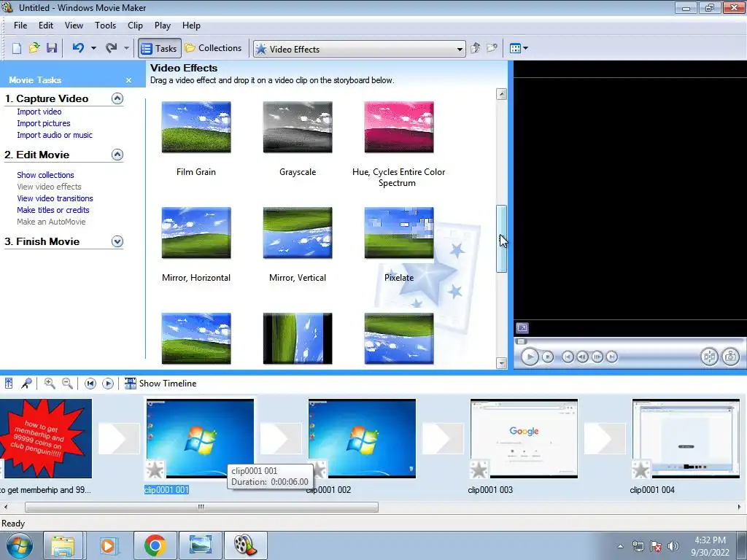Click effect star on clip0001 001
747x560 pixels.
(155, 470)
